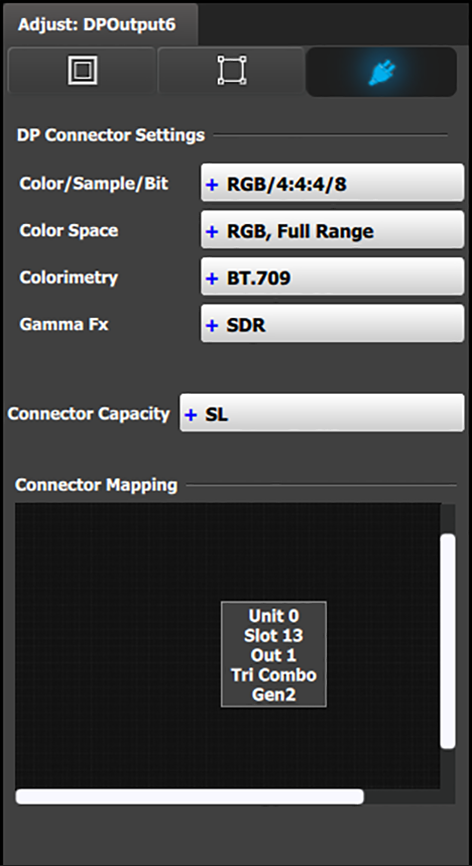This screenshot has height=866, width=472.
Task: Click the vertical scrollbar in Connector Mapping
Action: pos(448,641)
